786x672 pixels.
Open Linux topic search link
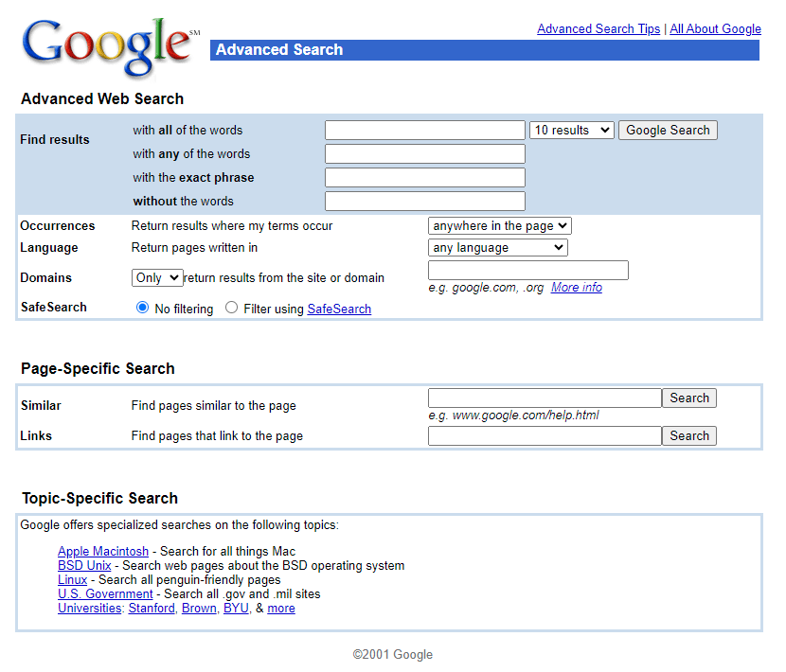73,580
